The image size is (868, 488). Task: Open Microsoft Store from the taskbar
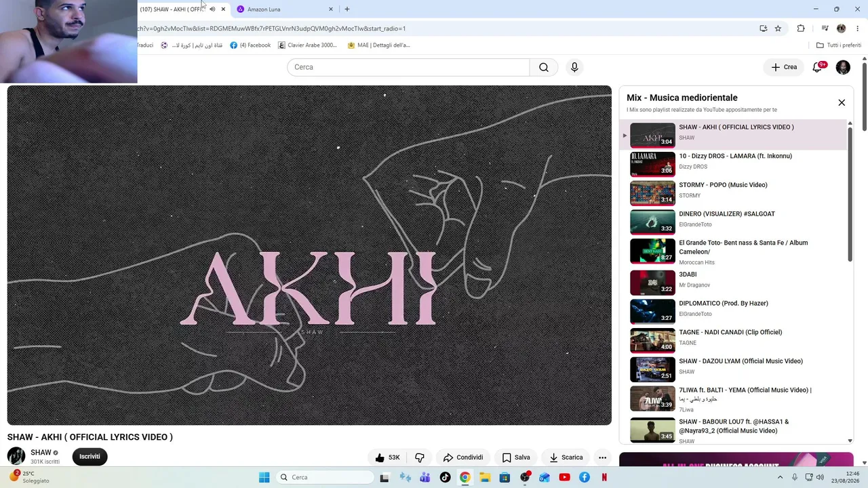tap(505, 477)
